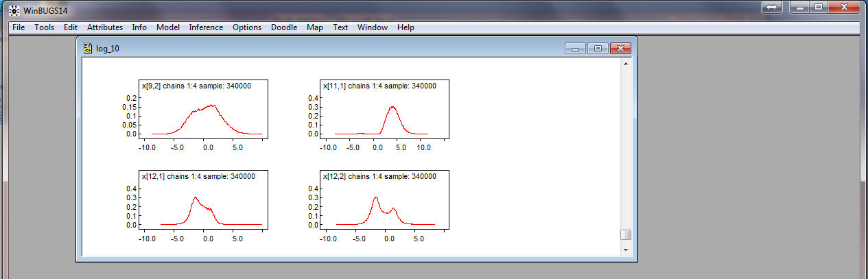The height and width of the screenshot is (279, 868).
Task: Open the Options menu
Action: click(x=247, y=27)
